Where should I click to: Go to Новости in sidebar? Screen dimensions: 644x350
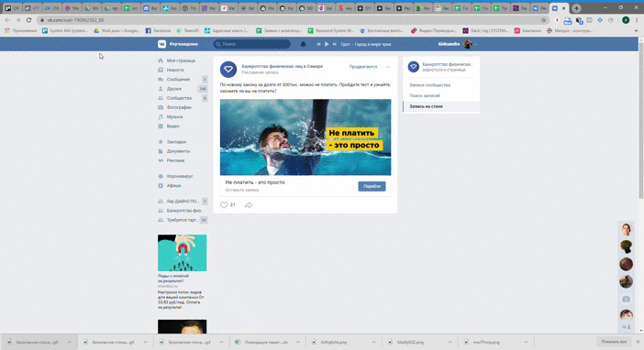175,70
